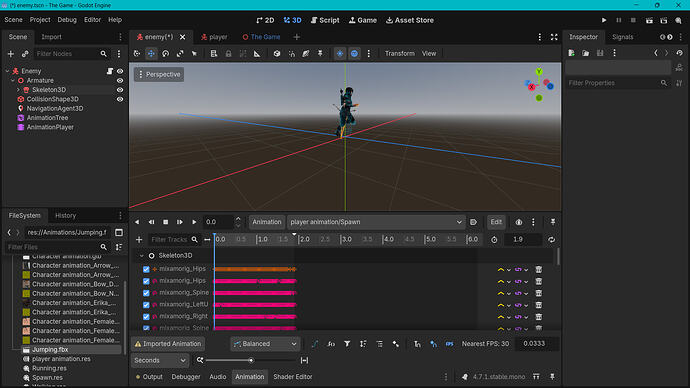Hide the Armature node
This screenshot has height=388, width=690.
point(120,81)
